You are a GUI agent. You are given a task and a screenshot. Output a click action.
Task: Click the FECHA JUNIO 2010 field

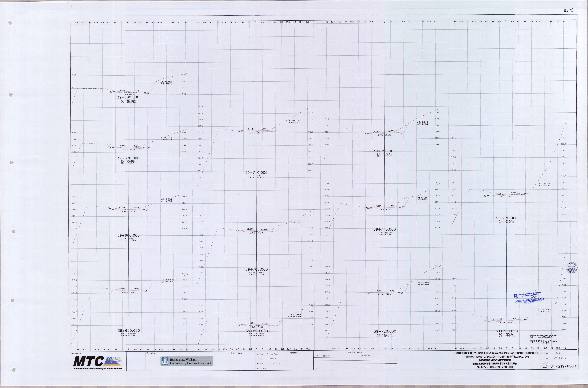(x=559, y=358)
